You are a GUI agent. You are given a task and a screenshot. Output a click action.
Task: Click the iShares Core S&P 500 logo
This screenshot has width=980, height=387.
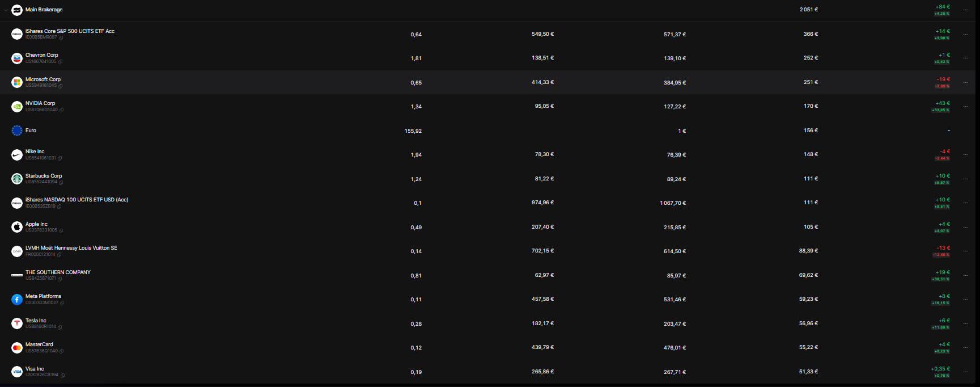click(17, 34)
